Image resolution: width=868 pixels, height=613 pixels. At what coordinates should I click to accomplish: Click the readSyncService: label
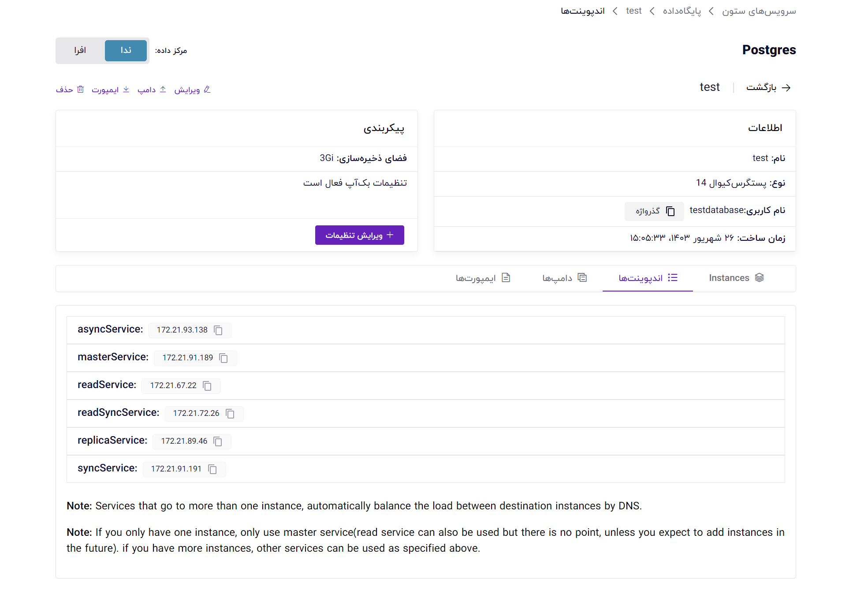click(119, 412)
